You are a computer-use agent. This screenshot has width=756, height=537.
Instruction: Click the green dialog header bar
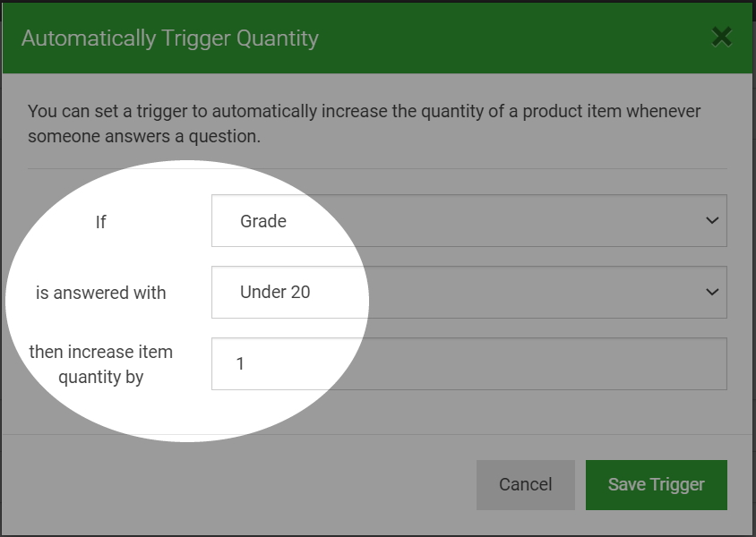(x=377, y=38)
